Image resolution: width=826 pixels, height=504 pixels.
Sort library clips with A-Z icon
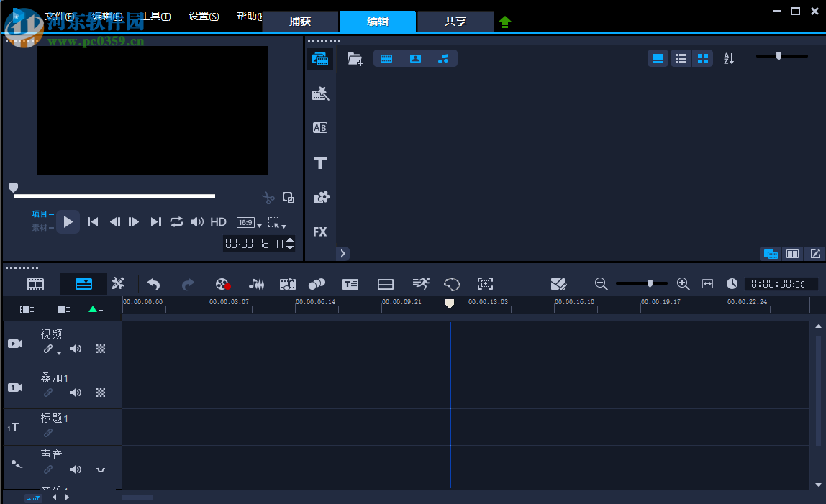(729, 58)
